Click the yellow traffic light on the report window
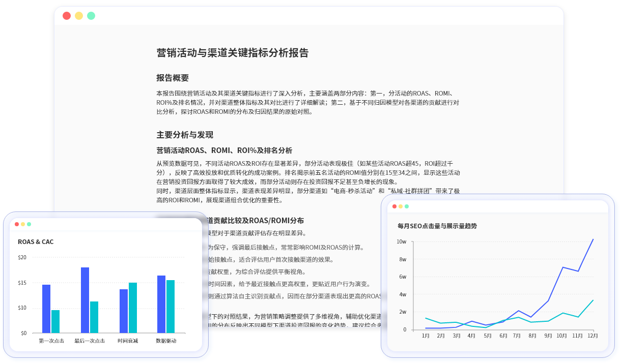This screenshot has height=364, width=621. pos(78,16)
